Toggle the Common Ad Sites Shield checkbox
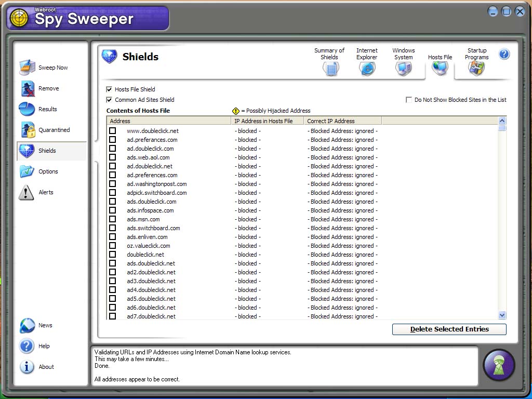Screen dimensions: 532x399 pos(109,100)
